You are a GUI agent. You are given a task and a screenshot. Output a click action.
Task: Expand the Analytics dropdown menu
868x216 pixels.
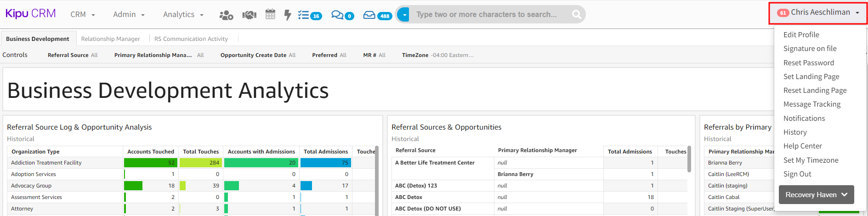pos(183,15)
